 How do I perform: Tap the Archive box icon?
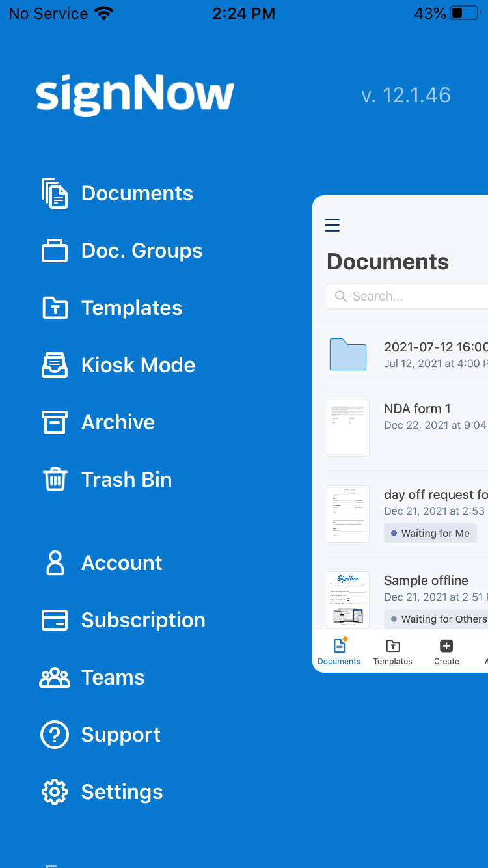coord(55,422)
